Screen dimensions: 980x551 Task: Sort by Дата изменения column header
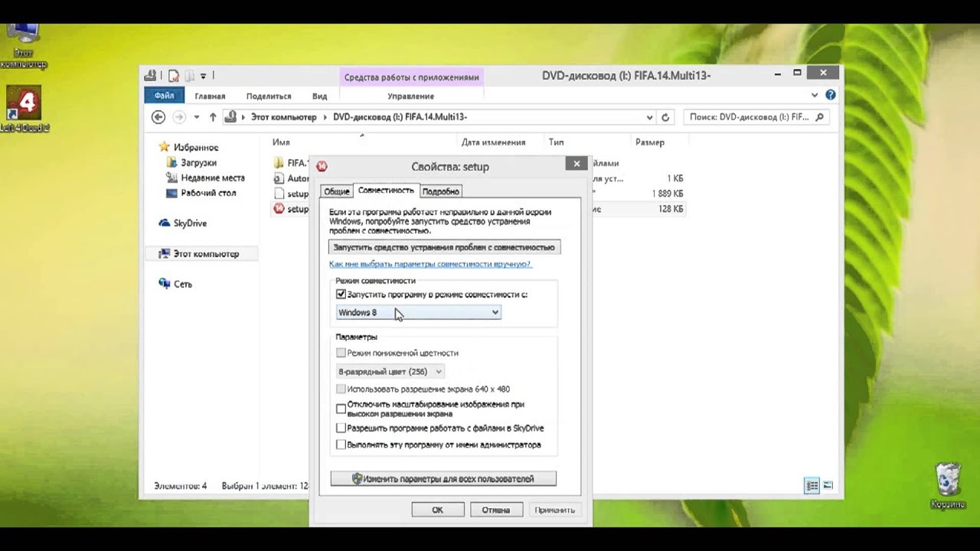(x=493, y=142)
